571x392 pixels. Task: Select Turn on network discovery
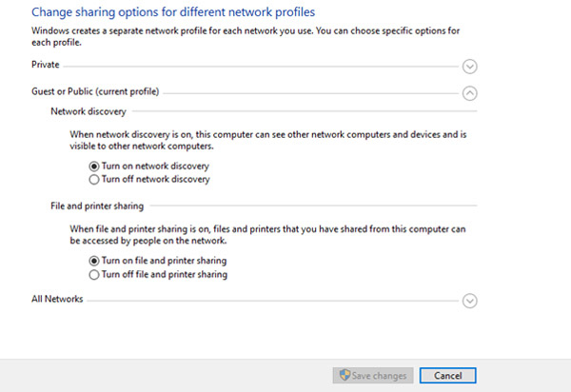tap(93, 167)
